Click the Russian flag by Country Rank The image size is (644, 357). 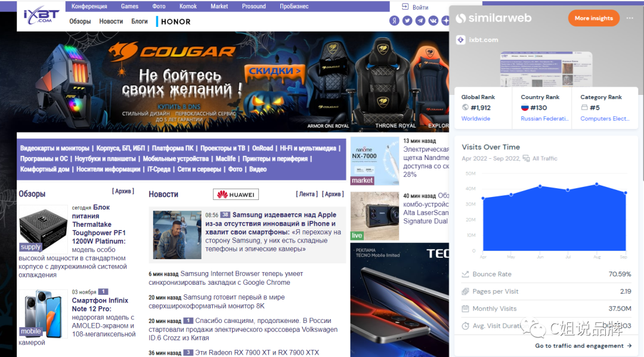tap(525, 107)
